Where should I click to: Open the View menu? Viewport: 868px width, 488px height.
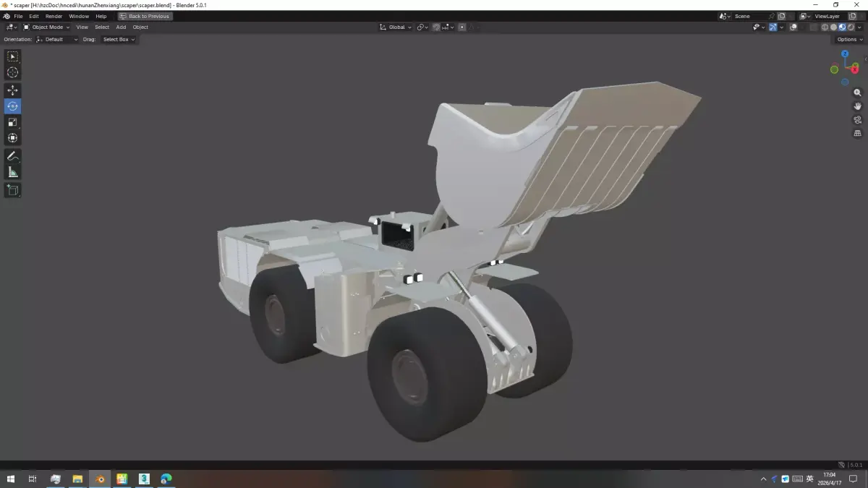coord(82,27)
